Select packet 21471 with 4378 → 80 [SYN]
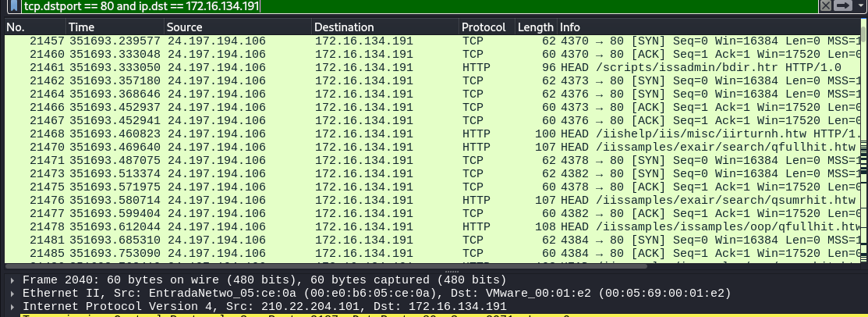 [434, 161]
